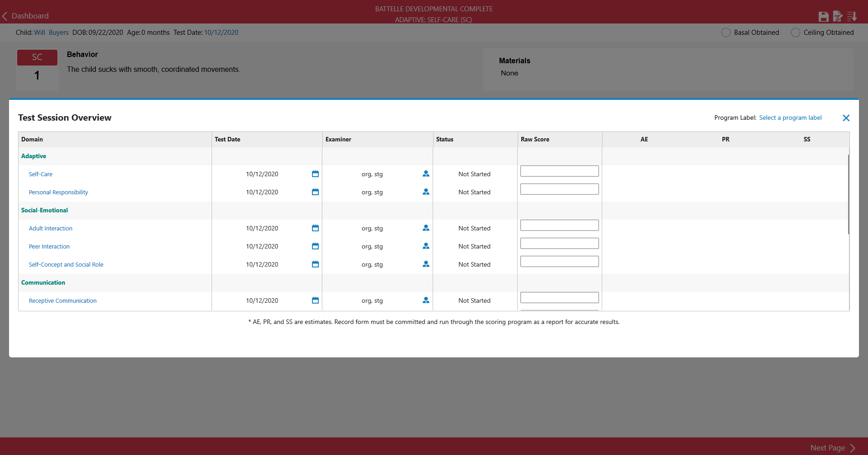Image resolution: width=868 pixels, height=455 pixels.
Task: Change examiner for Self-Concept and Social Role
Action: (x=426, y=264)
